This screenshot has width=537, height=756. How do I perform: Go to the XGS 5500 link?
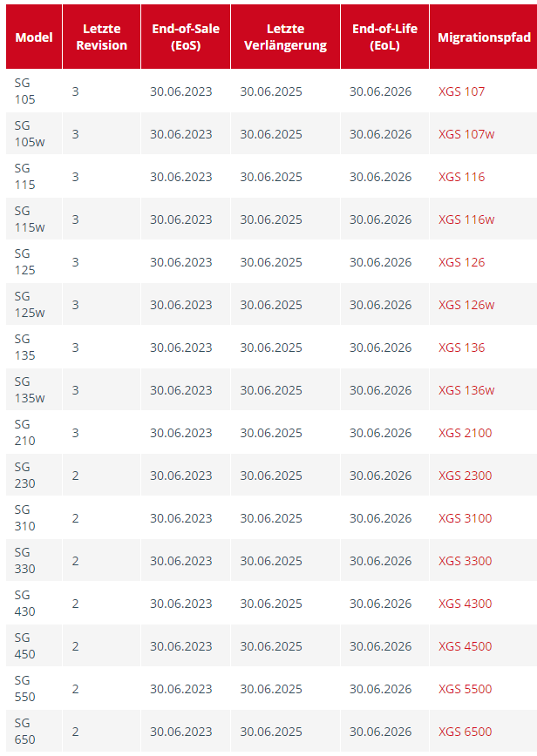pos(466,689)
